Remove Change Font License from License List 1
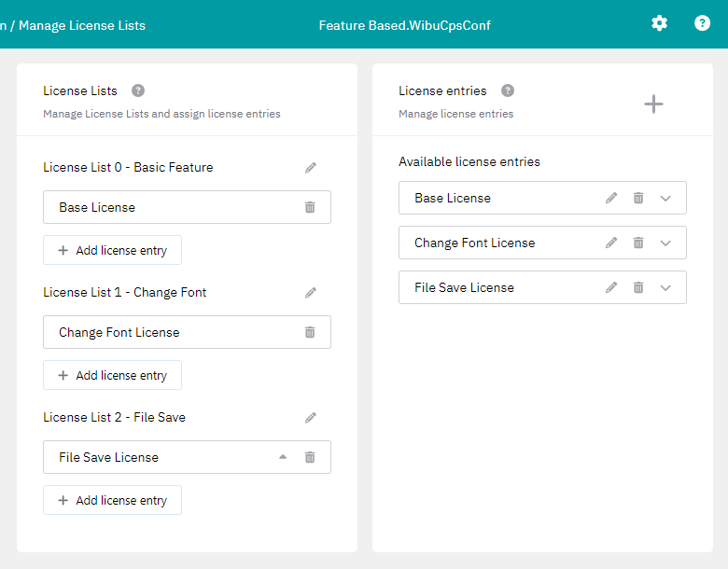 [310, 332]
